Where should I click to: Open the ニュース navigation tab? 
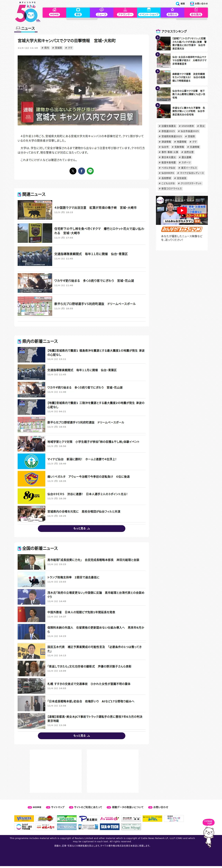click(101, 12)
